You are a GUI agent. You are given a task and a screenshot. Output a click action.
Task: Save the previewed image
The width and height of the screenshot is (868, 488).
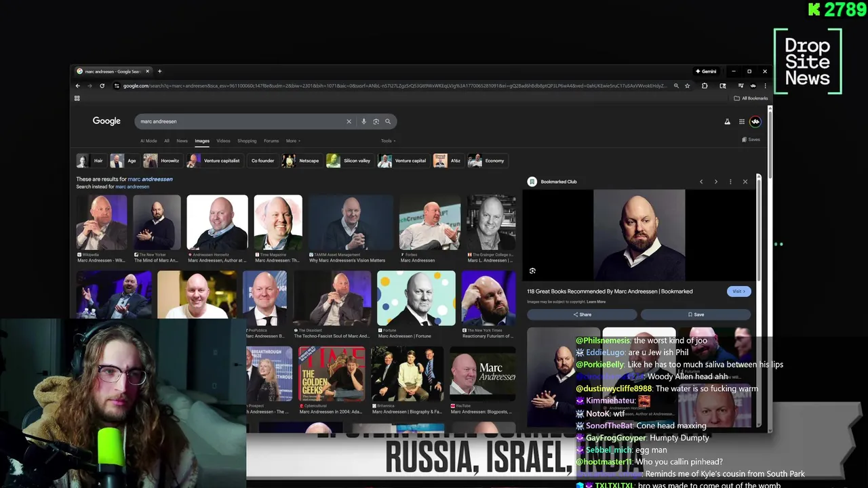696,314
